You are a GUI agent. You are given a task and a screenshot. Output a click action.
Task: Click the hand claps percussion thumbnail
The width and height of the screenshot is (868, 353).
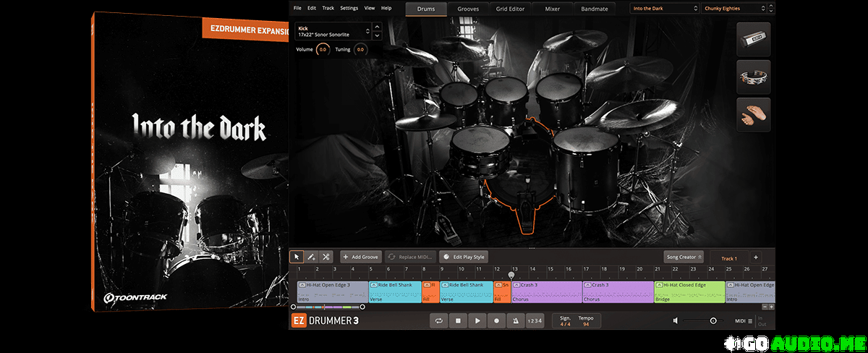754,114
